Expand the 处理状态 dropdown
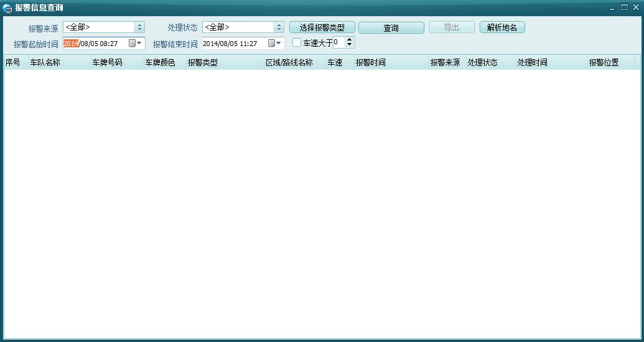This screenshot has height=342, width=644. [x=279, y=27]
